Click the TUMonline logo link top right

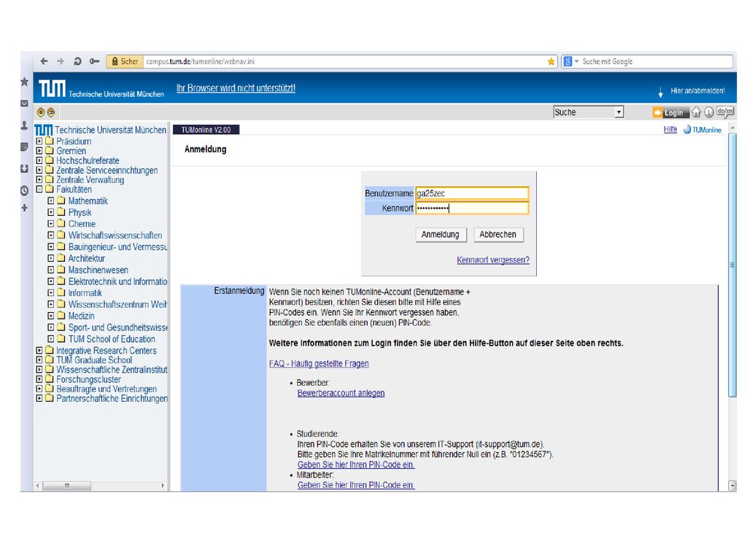point(703,130)
